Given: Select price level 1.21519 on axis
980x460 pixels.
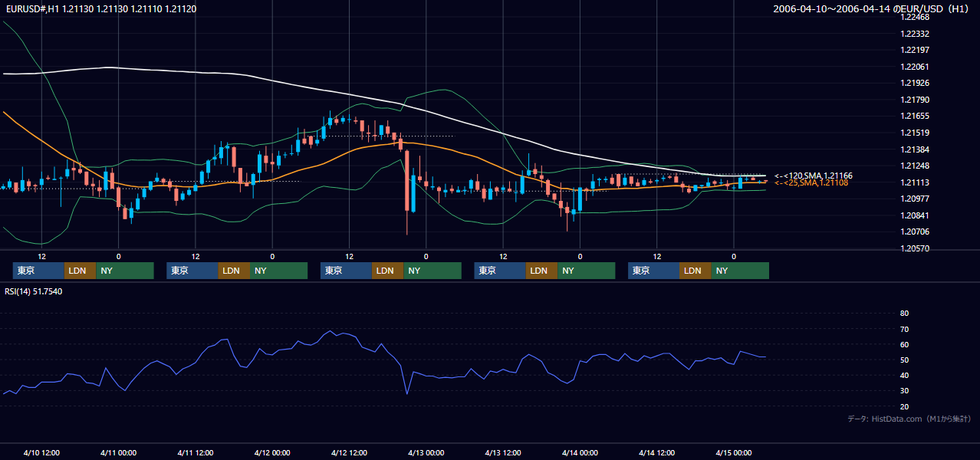Looking at the screenshot, I should [x=913, y=133].
